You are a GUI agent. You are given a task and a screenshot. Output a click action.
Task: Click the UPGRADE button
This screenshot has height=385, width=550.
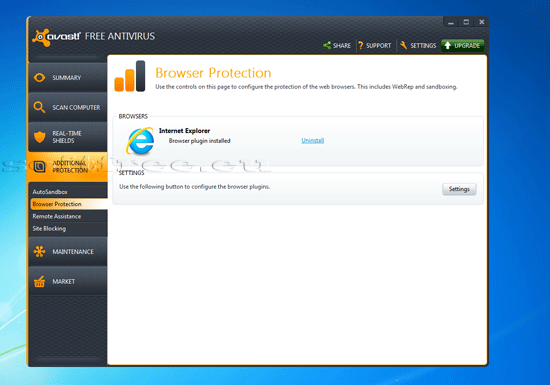[x=463, y=46]
